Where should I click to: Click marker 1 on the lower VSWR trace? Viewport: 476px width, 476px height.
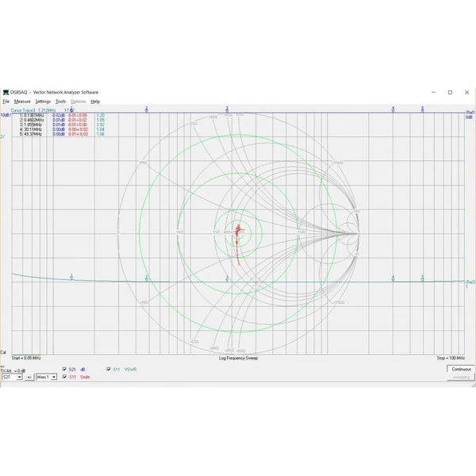pyautogui.click(x=71, y=276)
